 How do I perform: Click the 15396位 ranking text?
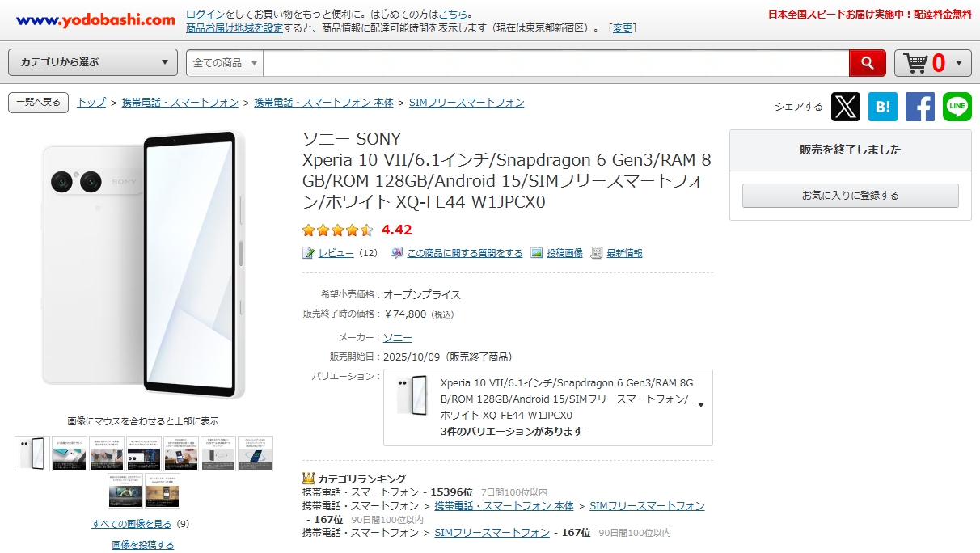(452, 492)
